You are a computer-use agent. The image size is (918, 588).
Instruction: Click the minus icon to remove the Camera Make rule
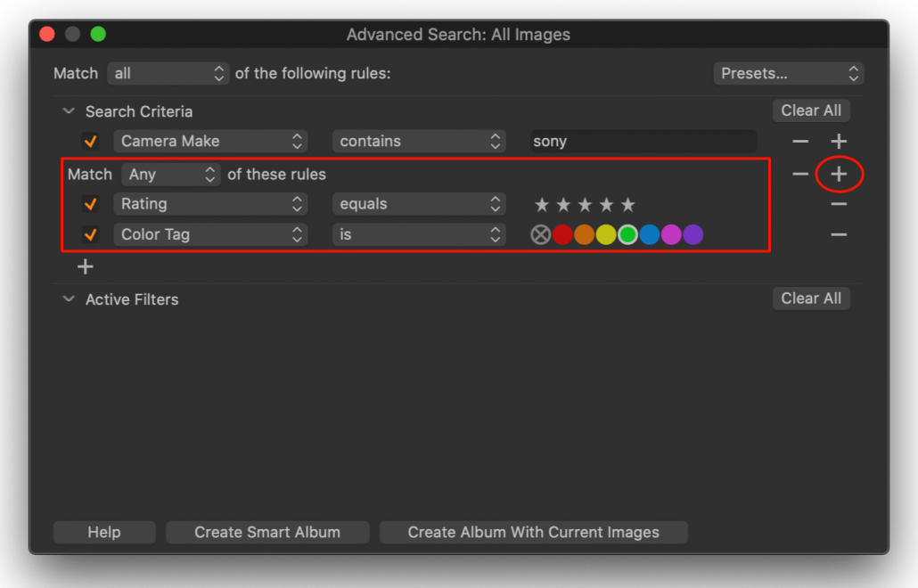point(799,140)
